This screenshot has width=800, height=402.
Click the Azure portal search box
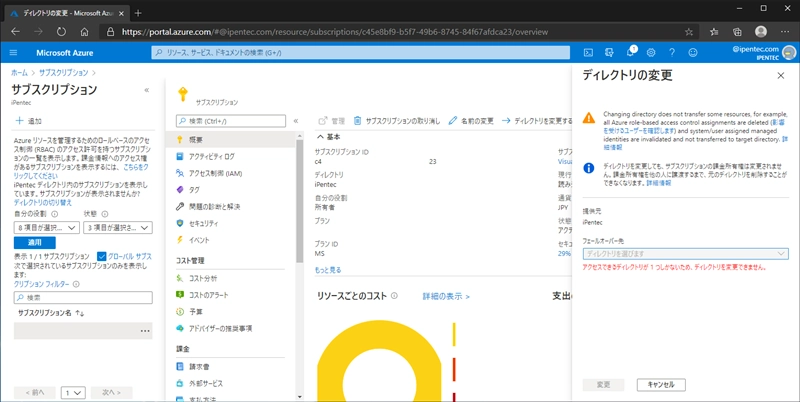[360, 53]
